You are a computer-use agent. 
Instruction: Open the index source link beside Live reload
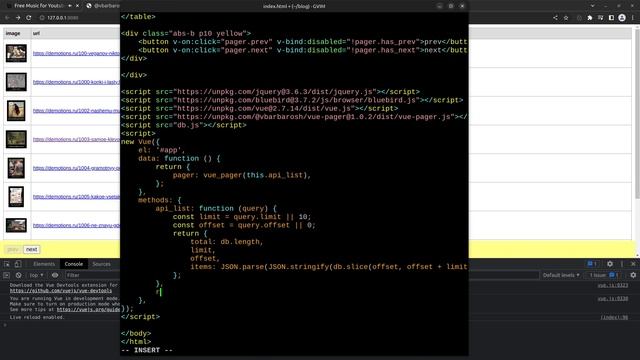point(614,317)
